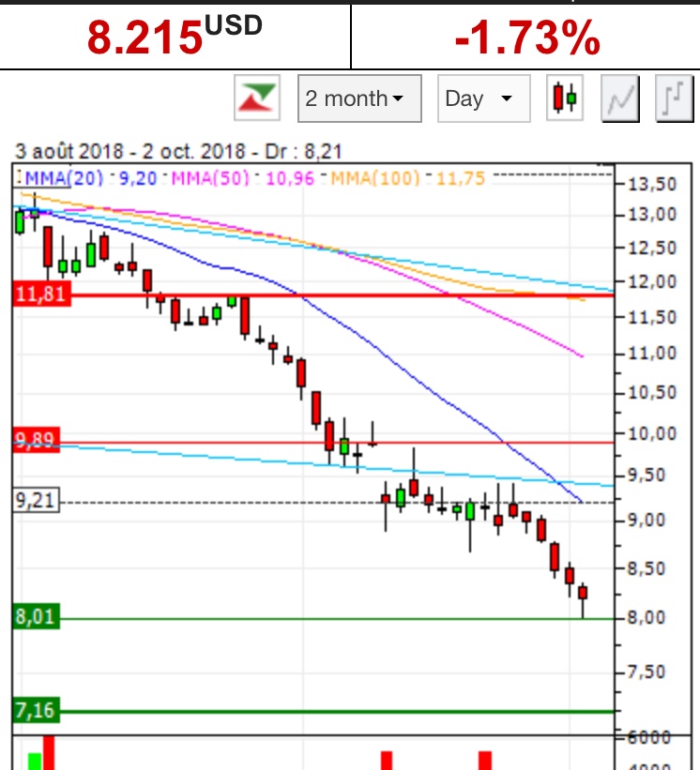
Task: Select the candlestick chart type icon
Action: tap(565, 98)
